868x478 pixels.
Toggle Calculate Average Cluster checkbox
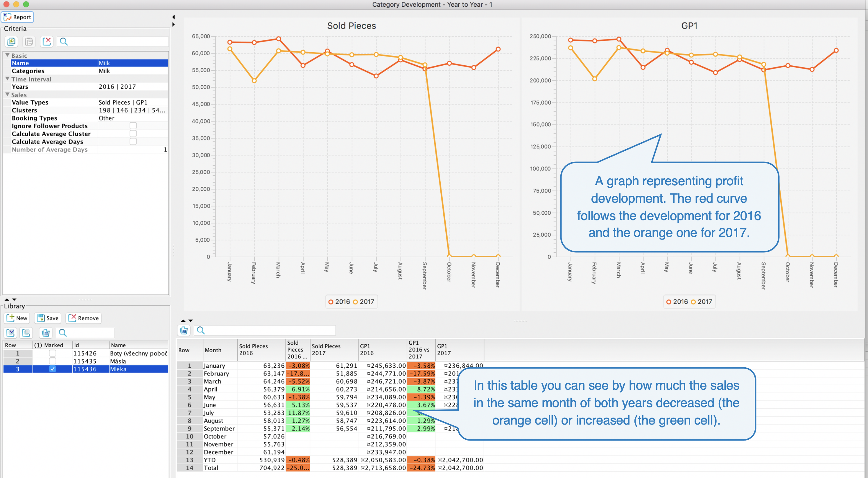[133, 134]
